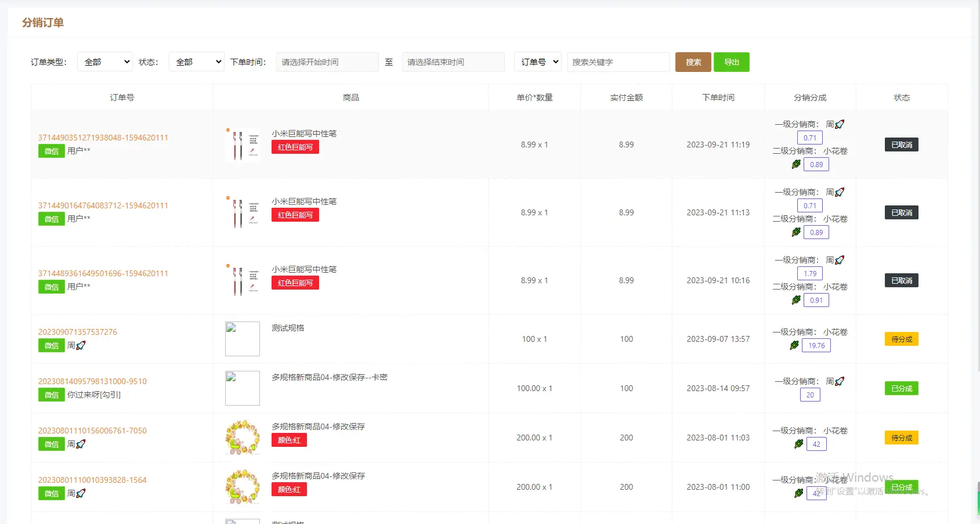
Task: Click the 微信 tag under order 202309071357537276
Action: [x=51, y=346]
